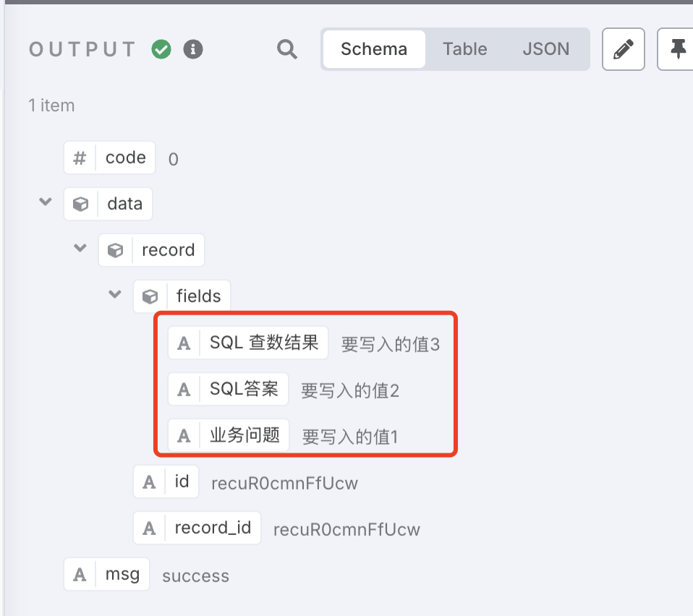Collapse the record node

[80, 249]
